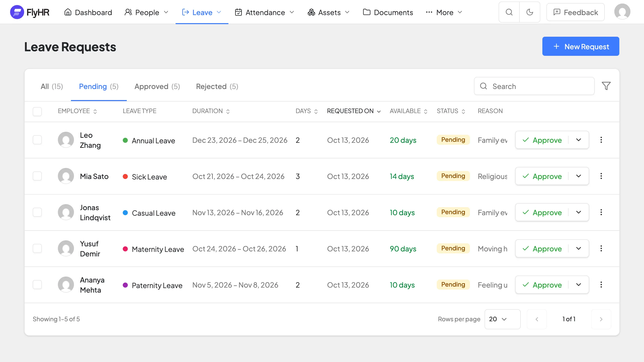644x362 pixels.
Task: Switch to the Approved (5) tab
Action: point(157,86)
